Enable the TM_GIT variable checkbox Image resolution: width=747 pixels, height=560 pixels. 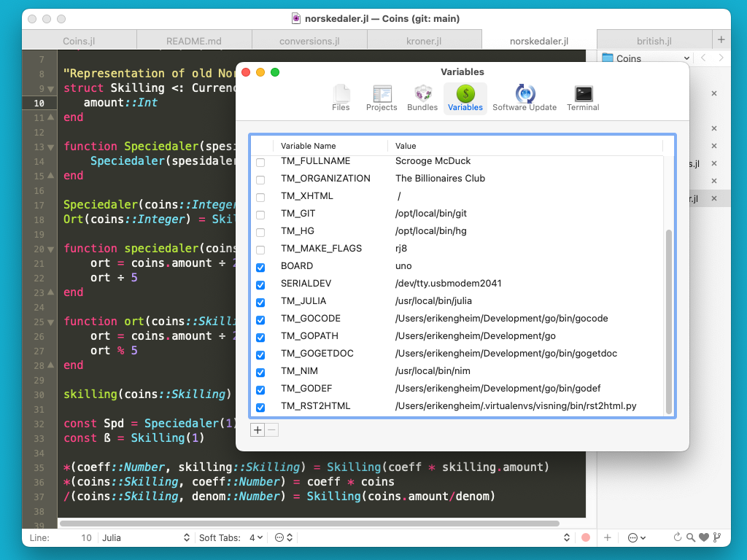[260, 215]
